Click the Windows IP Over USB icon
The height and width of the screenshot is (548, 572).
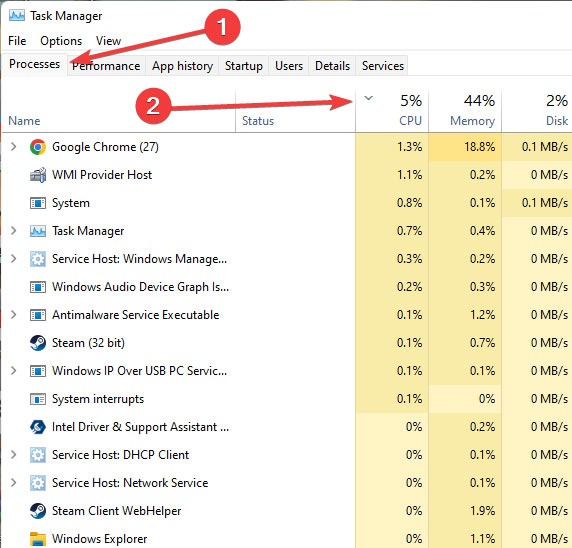click(x=38, y=371)
